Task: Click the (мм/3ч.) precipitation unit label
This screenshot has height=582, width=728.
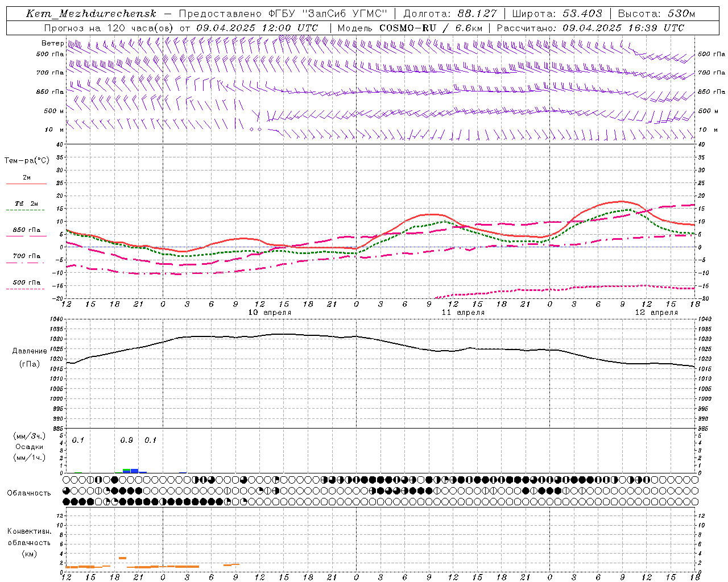Action: [29, 436]
